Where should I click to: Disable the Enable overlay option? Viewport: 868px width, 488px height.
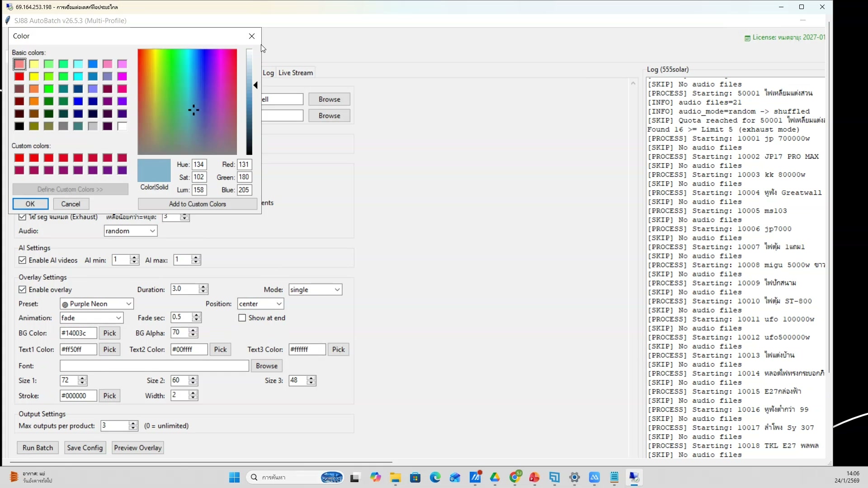coord(23,289)
